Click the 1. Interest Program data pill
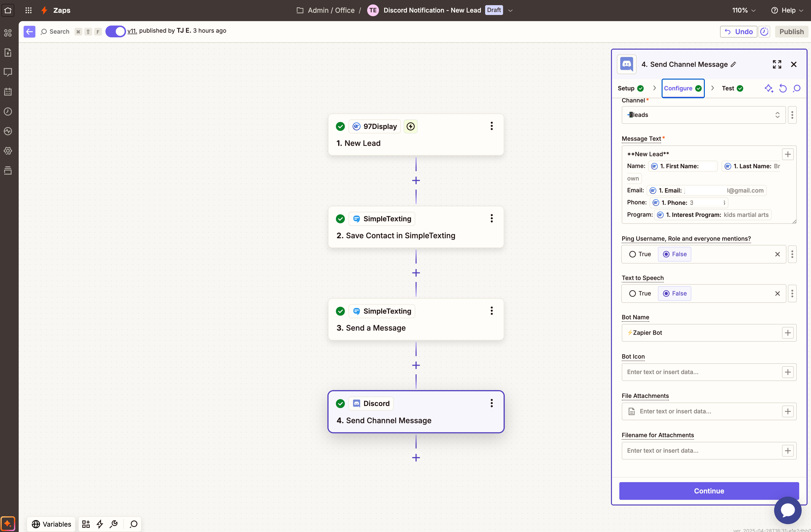Image resolution: width=811 pixels, height=532 pixels. pyautogui.click(x=712, y=215)
